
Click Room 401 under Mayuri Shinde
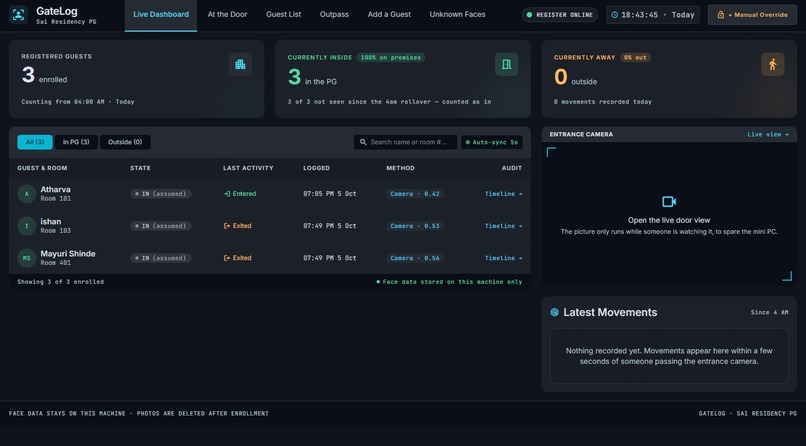[56, 263]
